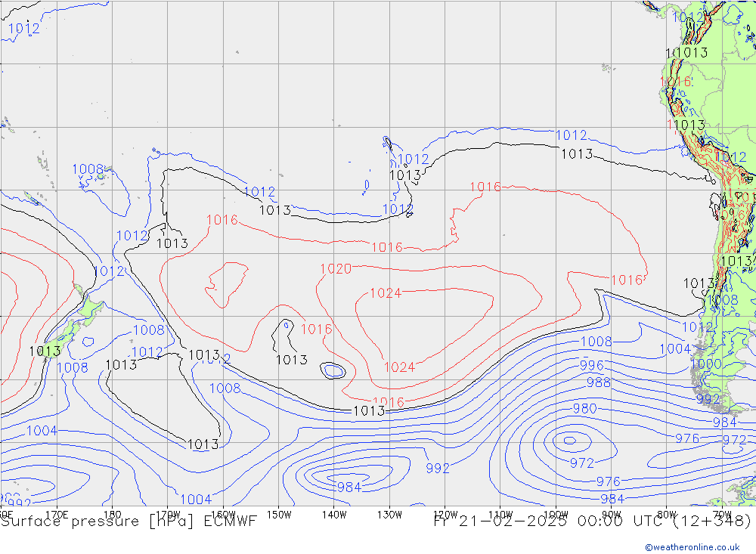Click the blue 996 isobar label
The height and width of the screenshot is (554, 756).
coord(591,365)
